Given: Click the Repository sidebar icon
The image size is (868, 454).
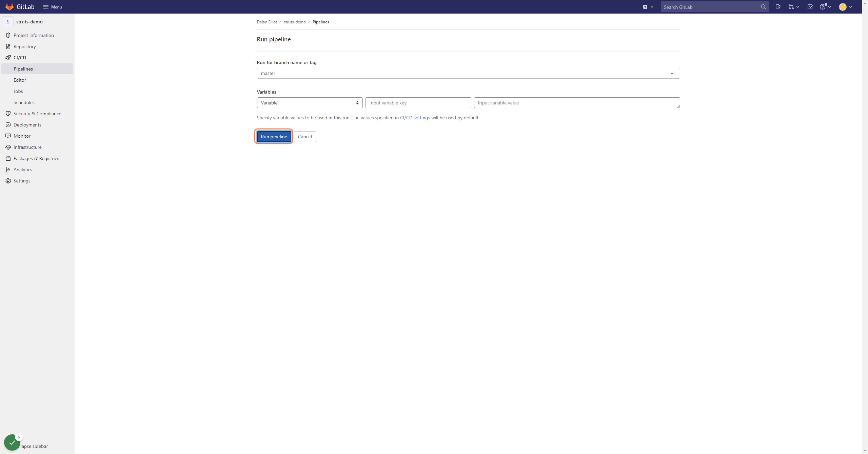Looking at the screenshot, I should click(x=8, y=46).
